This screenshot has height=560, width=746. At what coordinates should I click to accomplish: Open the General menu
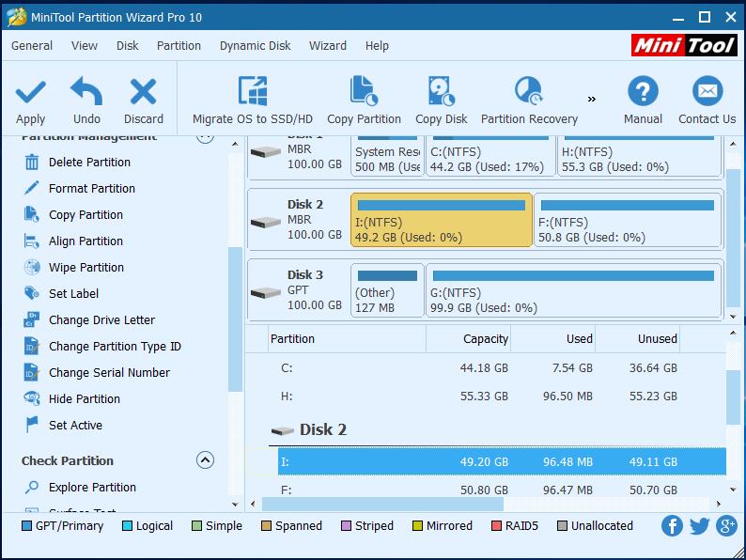(32, 46)
